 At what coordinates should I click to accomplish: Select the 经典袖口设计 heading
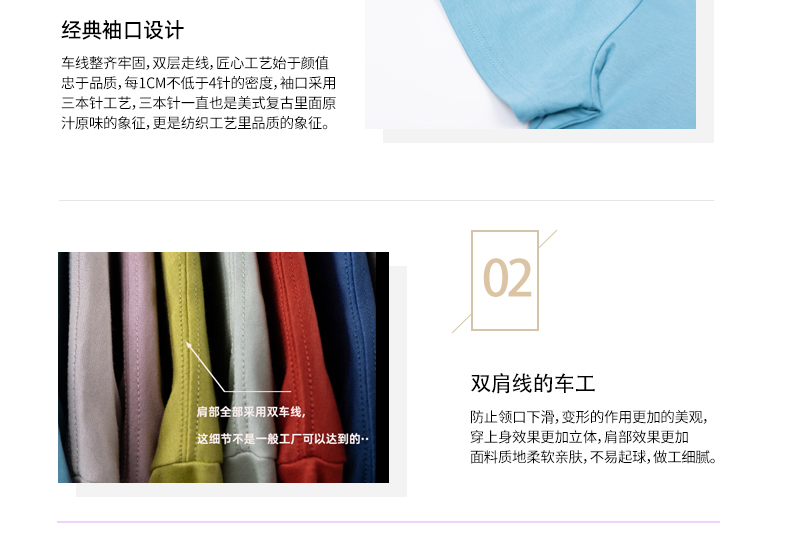coord(122,30)
